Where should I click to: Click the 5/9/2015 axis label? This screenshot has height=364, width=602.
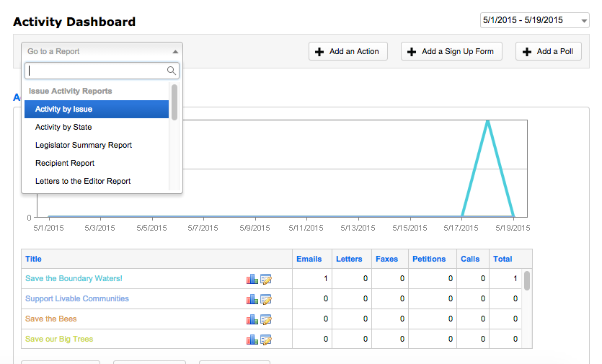255,228
